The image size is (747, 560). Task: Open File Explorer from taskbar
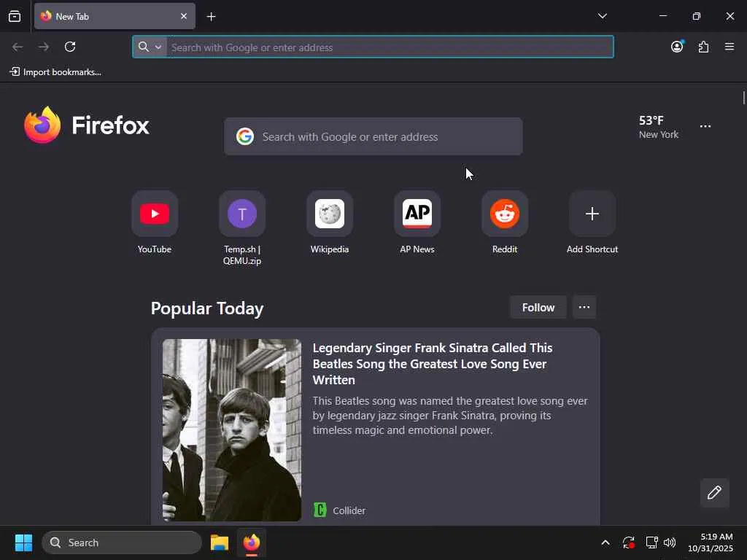pyautogui.click(x=220, y=542)
